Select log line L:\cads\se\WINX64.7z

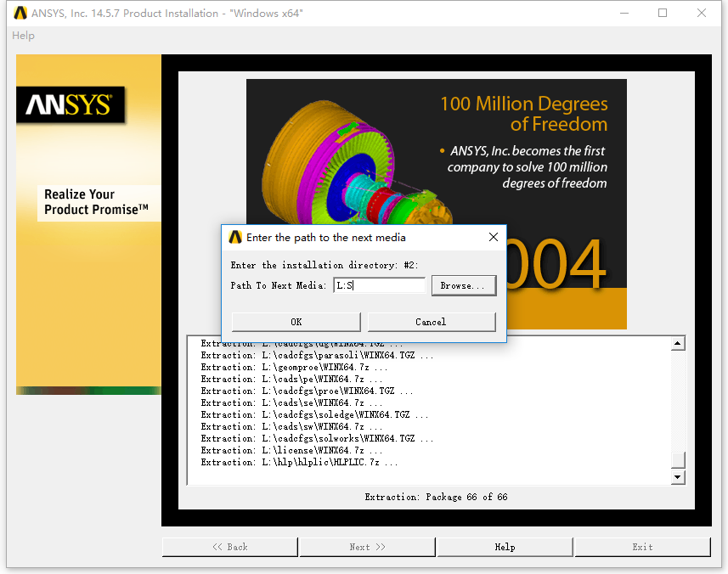(291, 402)
